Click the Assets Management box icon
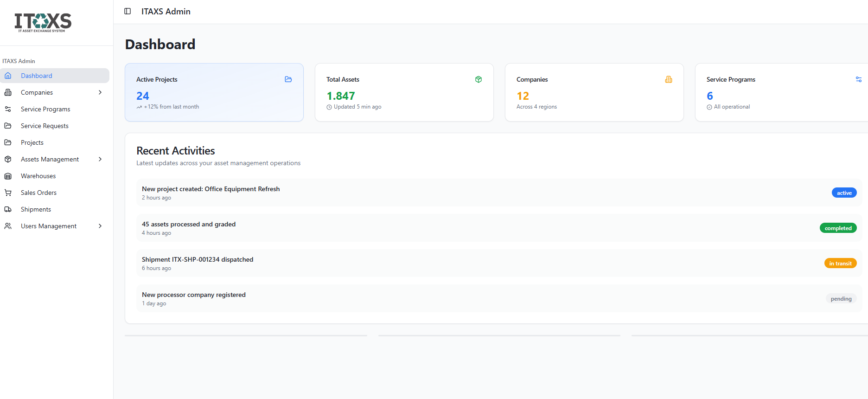This screenshot has height=399, width=868. tap(8, 159)
